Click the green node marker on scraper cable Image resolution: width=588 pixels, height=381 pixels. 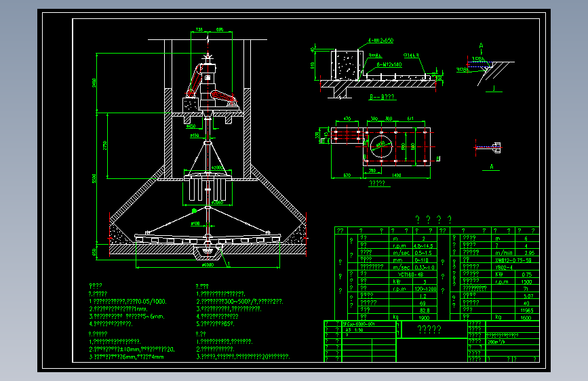click(x=194, y=211)
